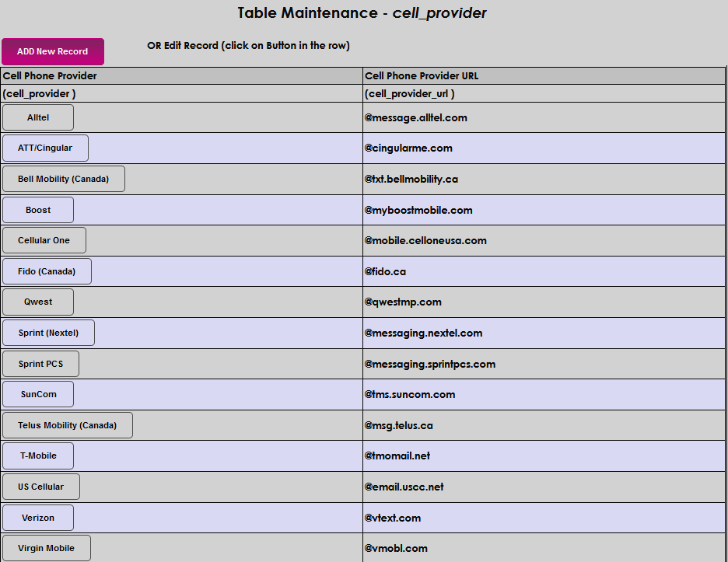Open the ATT/Cingular record for editing
The image size is (728, 562).
(45, 148)
